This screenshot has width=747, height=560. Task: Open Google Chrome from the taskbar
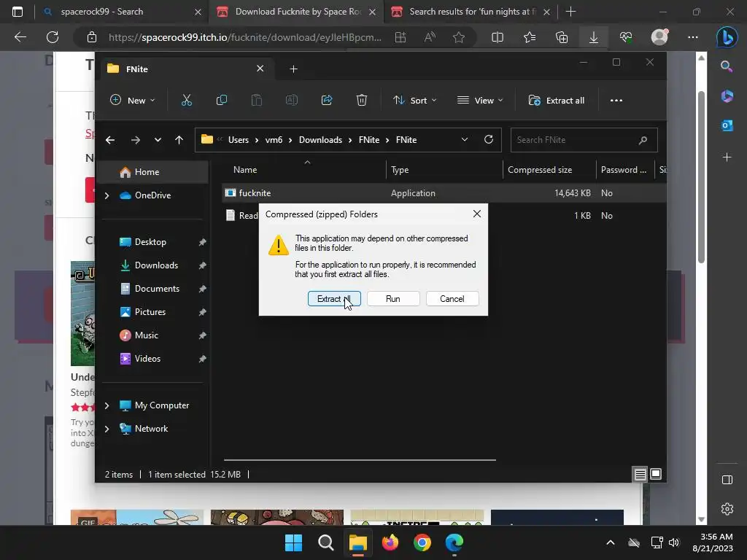(x=422, y=542)
